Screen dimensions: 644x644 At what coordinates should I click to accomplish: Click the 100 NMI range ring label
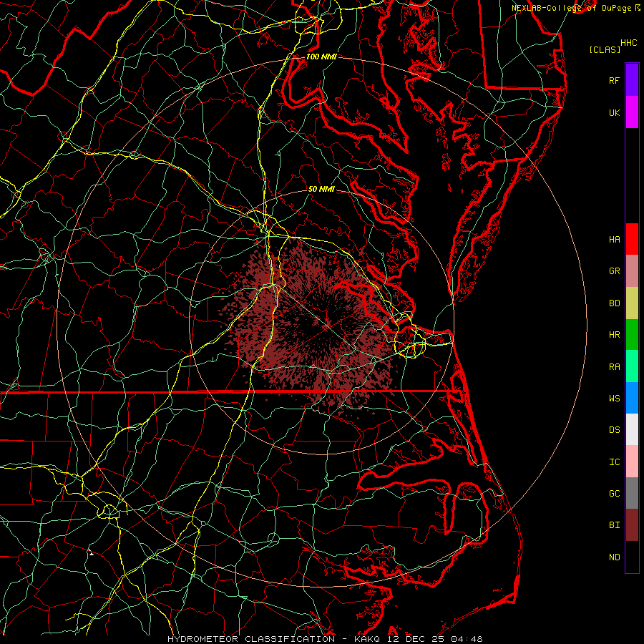pyautogui.click(x=321, y=57)
